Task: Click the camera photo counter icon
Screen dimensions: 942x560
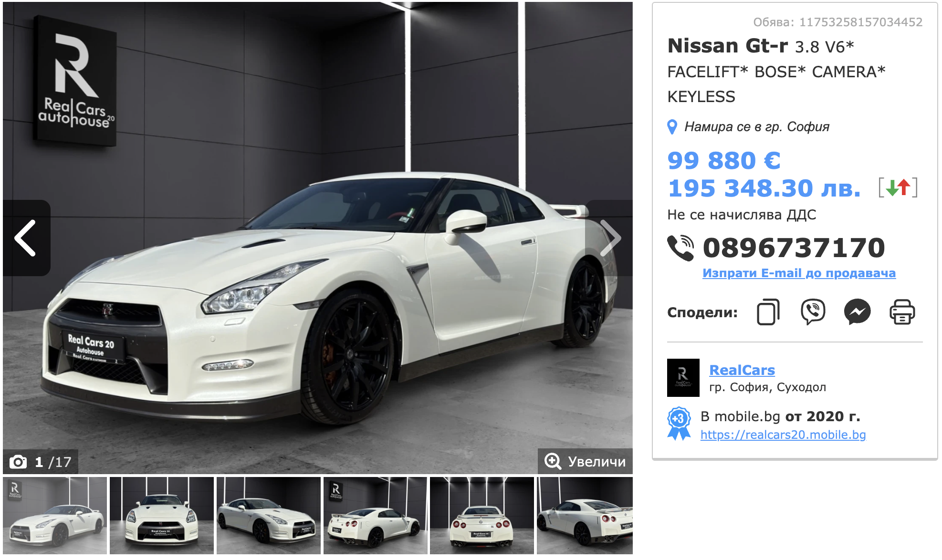Action: click(18, 462)
